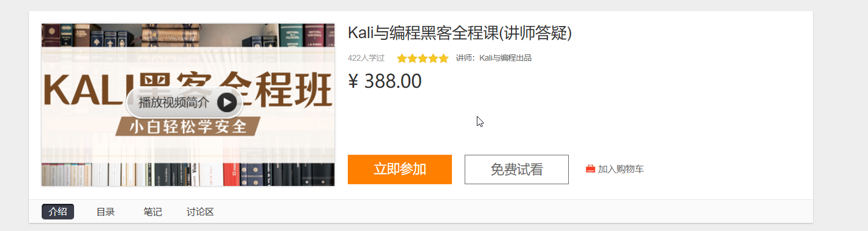Click the 播放视频简介 label on the thumbnail
The height and width of the screenshot is (231, 868).
(x=174, y=103)
